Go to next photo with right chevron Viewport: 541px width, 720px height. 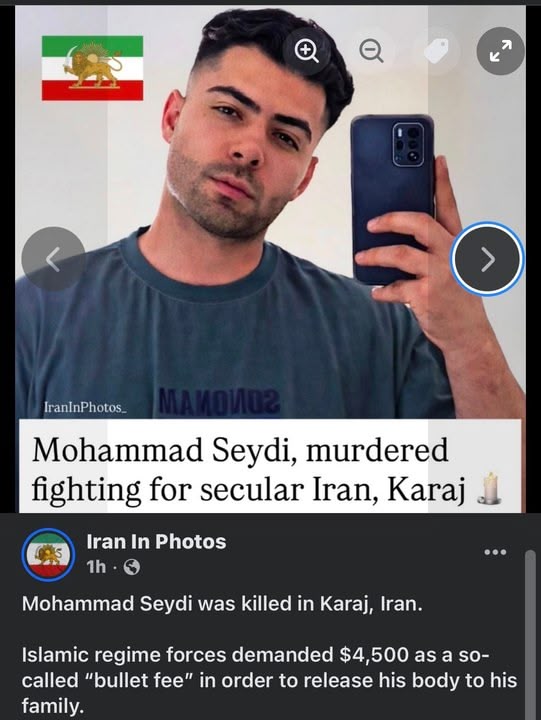(487, 259)
